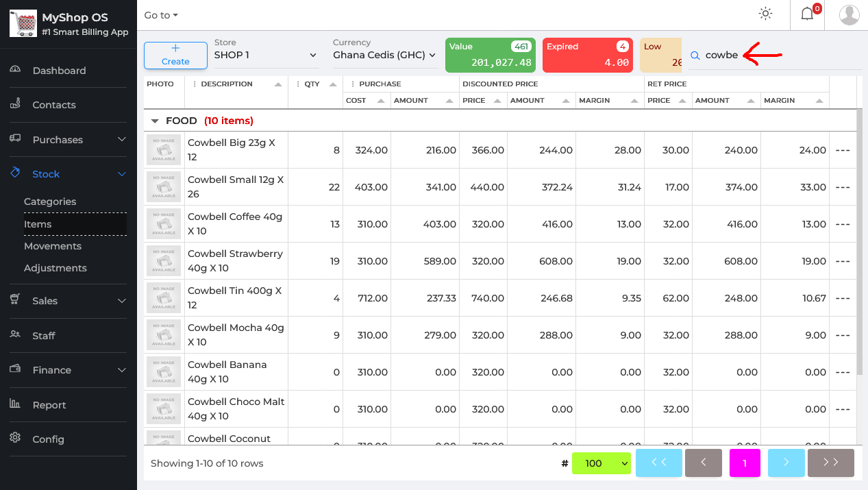Open the Store SHOP 1 dropdown
The height and width of the screenshot is (490, 868).
coord(266,55)
